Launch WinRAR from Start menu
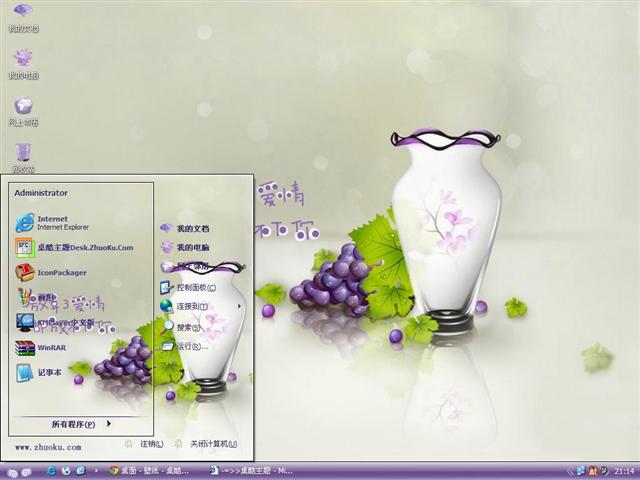The height and width of the screenshot is (480, 640). tap(41, 348)
